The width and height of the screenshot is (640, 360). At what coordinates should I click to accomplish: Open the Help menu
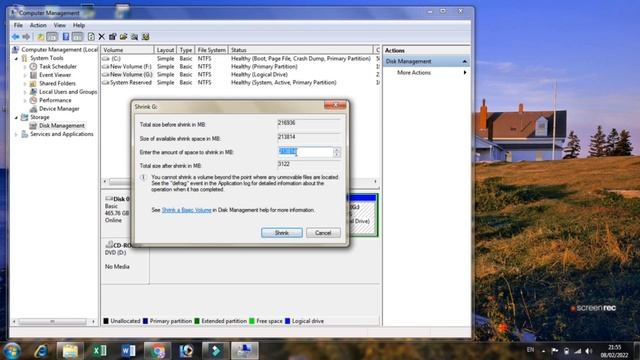(79, 25)
